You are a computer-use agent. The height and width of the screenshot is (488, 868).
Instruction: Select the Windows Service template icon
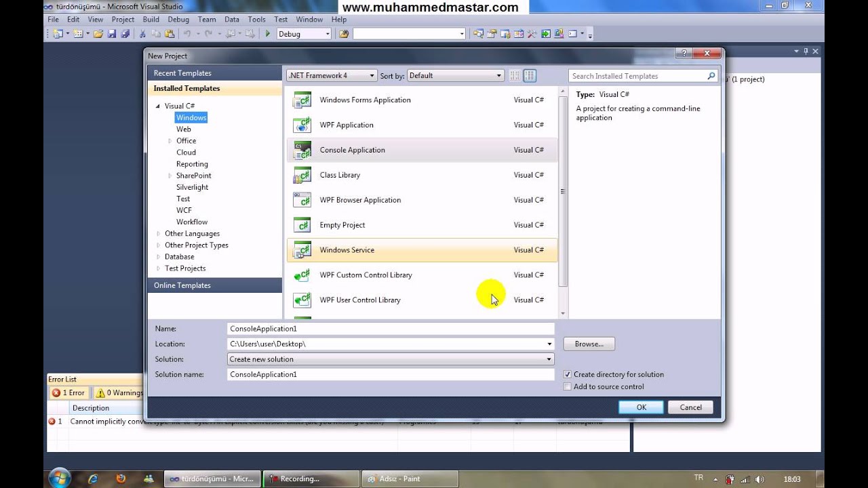click(x=302, y=250)
